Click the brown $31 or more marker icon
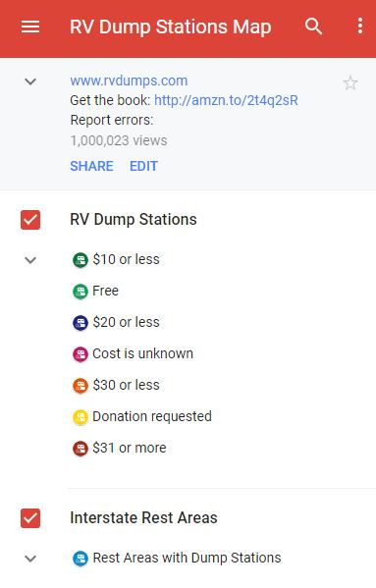This screenshot has height=588, width=376. [81, 449]
